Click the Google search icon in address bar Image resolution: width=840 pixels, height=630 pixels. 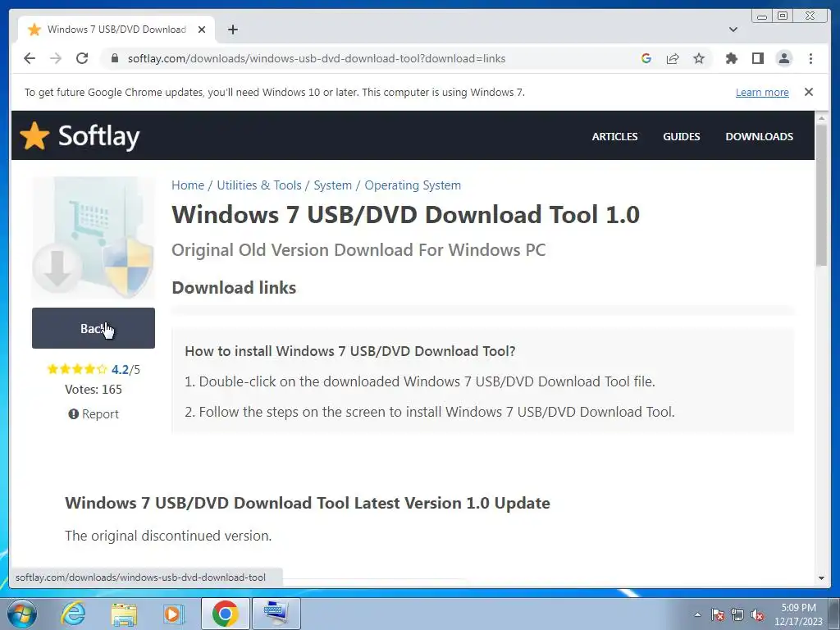[x=646, y=58]
